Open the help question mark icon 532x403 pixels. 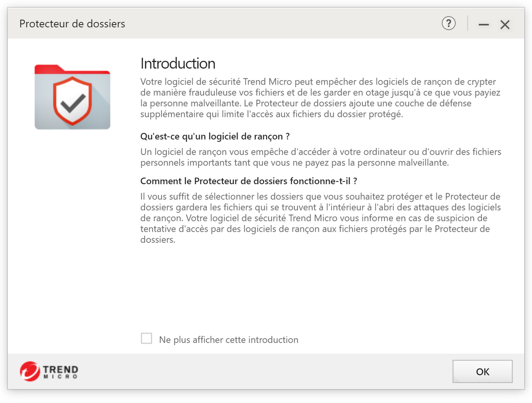point(449,23)
